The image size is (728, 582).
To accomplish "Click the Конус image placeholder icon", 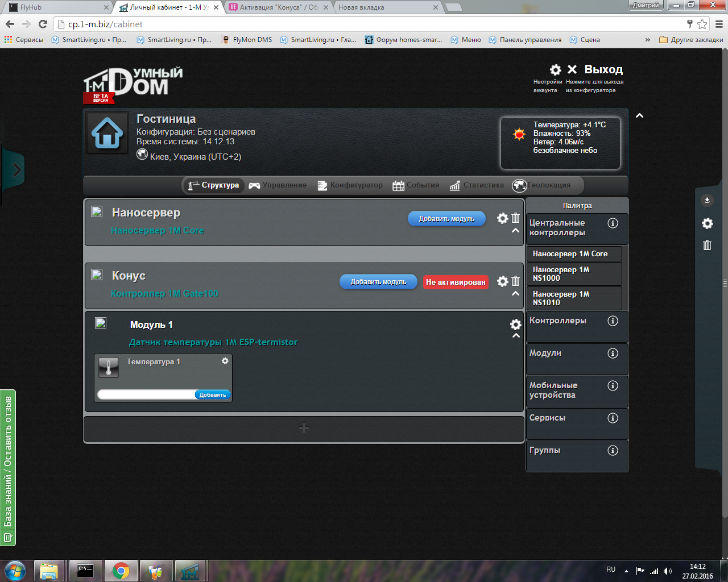I will (x=97, y=275).
